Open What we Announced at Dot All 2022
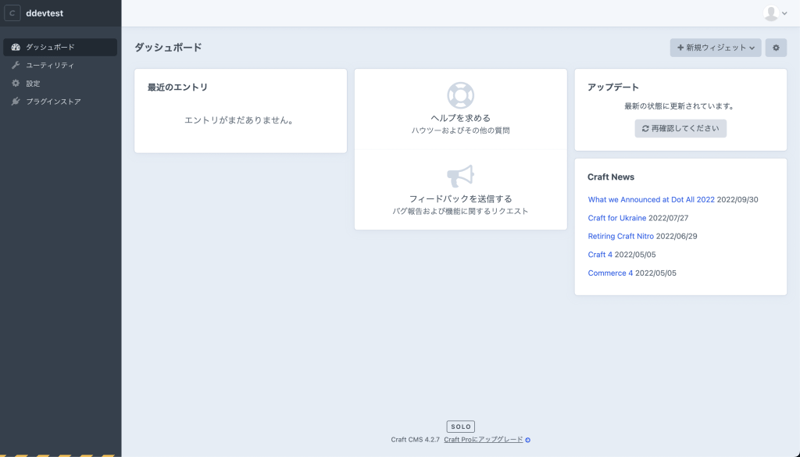Viewport: 800px width, 457px height. pyautogui.click(x=651, y=199)
